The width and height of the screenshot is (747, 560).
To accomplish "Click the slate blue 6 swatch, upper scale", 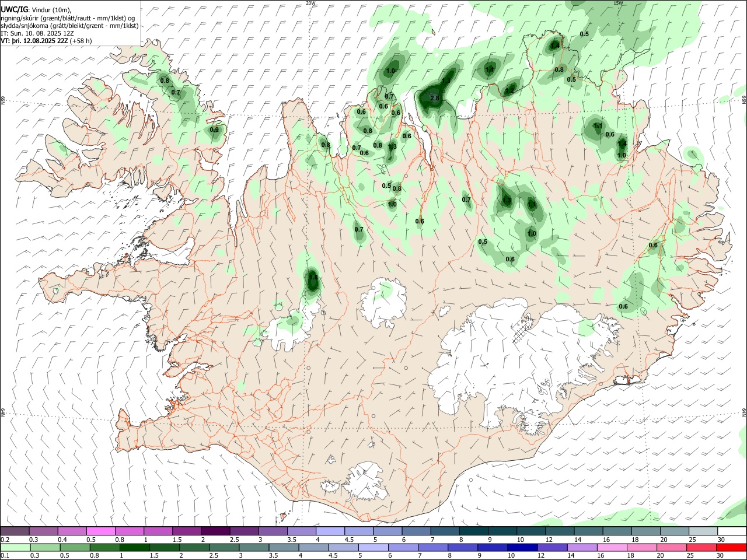I will coord(416,531).
